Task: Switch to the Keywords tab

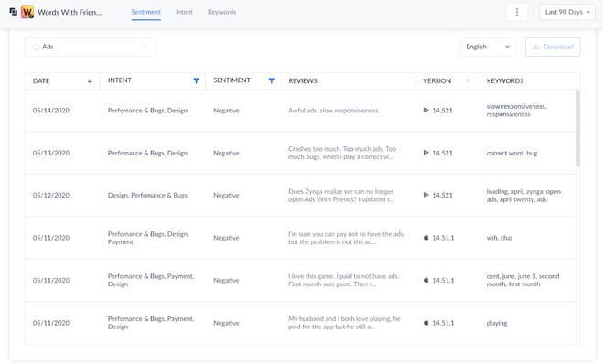Action: point(222,12)
